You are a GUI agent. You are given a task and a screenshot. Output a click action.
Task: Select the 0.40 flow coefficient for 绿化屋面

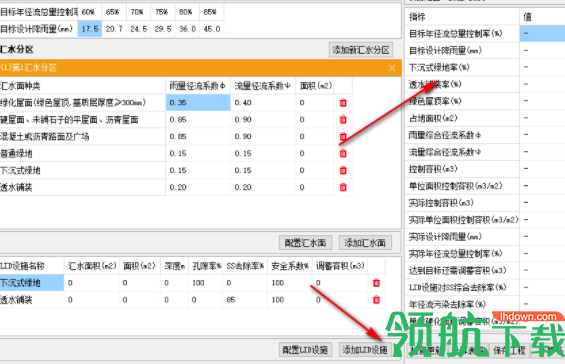click(263, 103)
